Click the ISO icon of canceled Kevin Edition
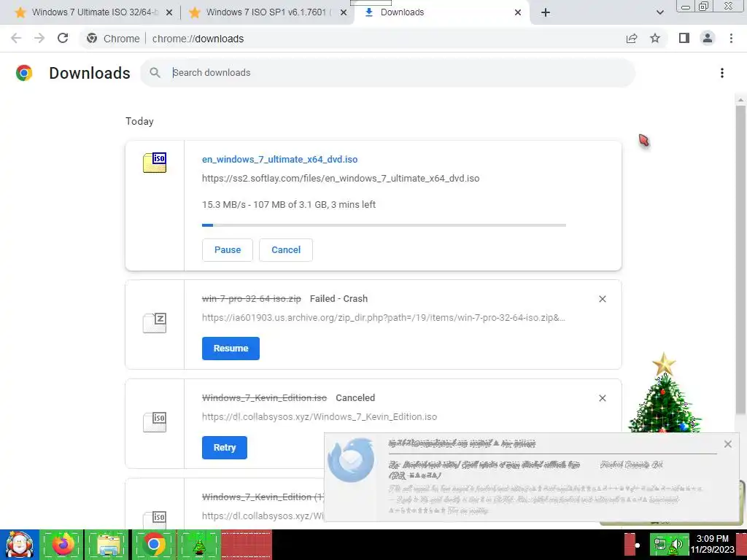The image size is (747, 560). [155, 422]
